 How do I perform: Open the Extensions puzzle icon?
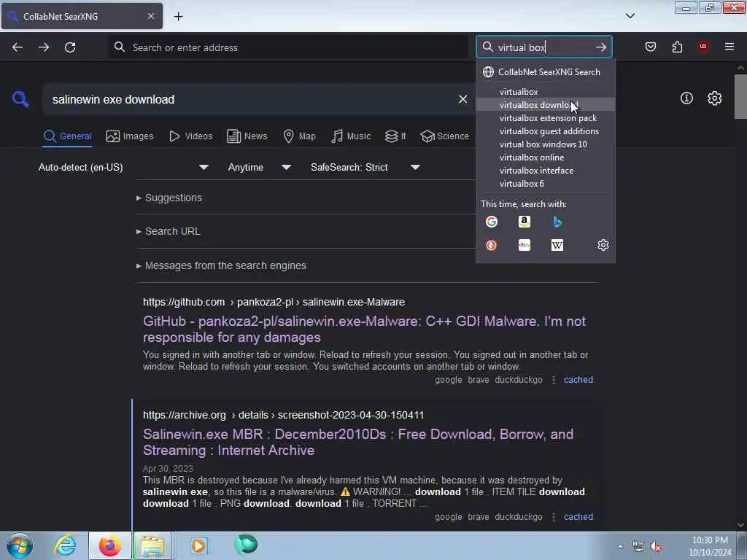click(677, 47)
